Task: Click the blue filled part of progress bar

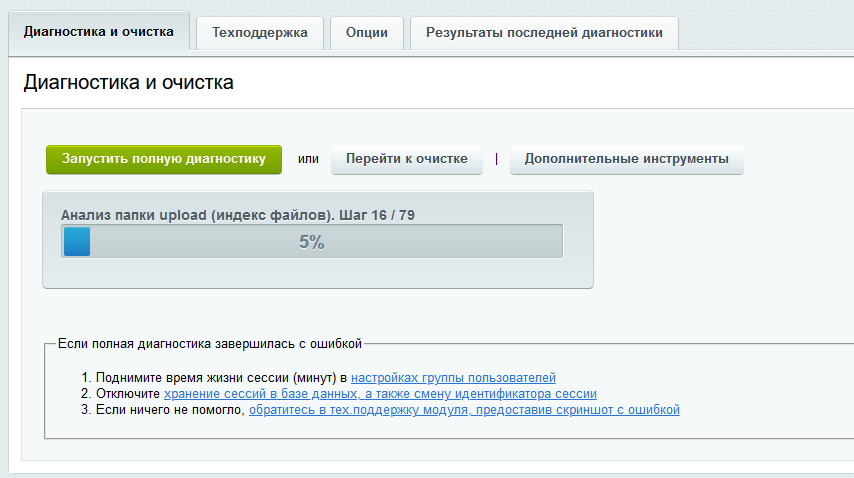Action: click(76, 242)
